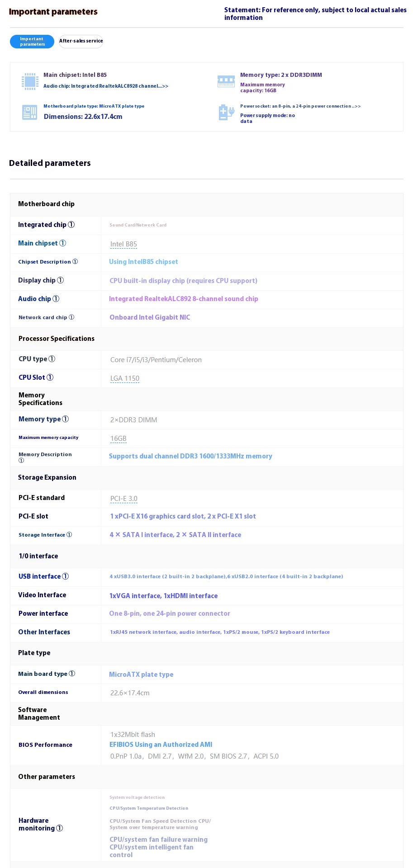Click the 'PCI-E slot' row label
Viewport: 413px width, 868px height.
(33, 516)
